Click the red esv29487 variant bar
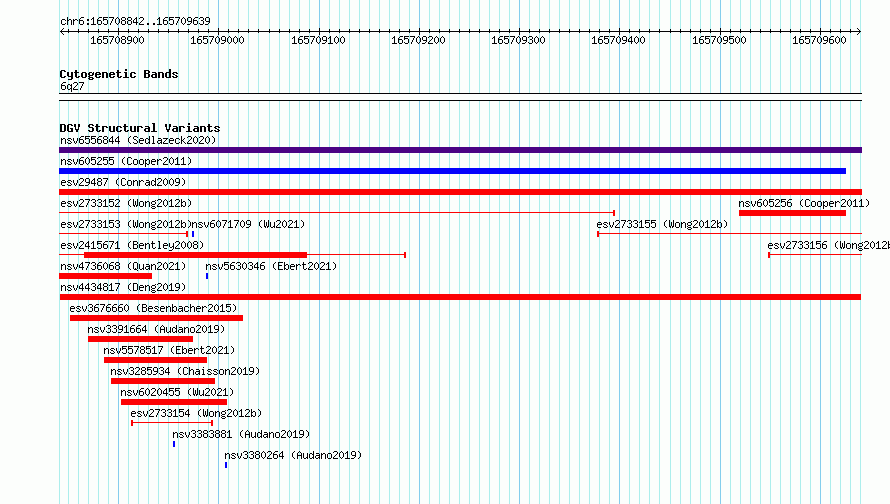 coord(460,192)
